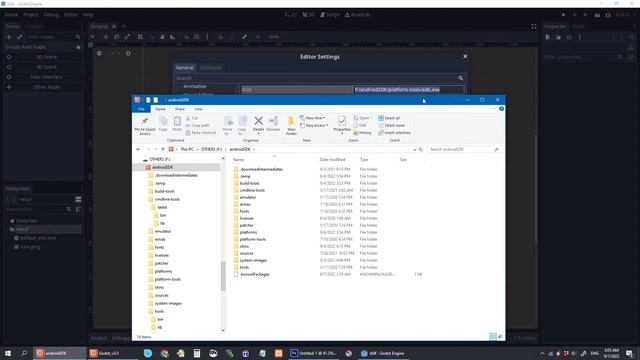Click the Copy icon in Clipboard group

tap(163, 122)
